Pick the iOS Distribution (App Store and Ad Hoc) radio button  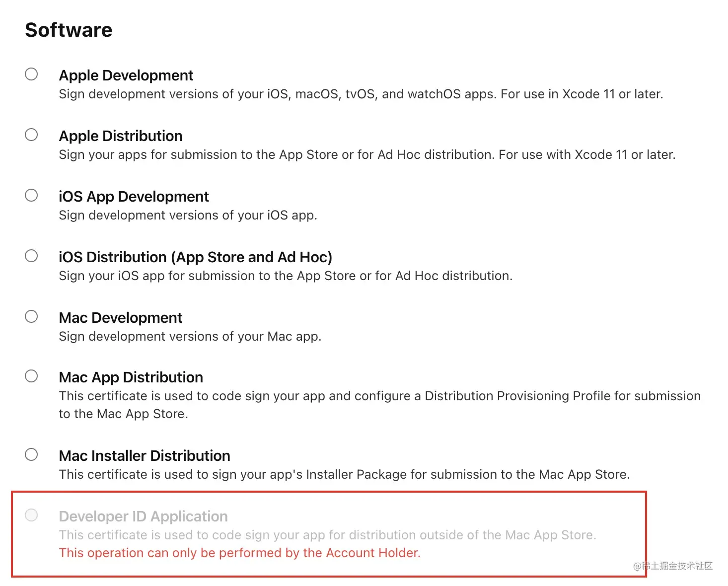click(x=31, y=256)
